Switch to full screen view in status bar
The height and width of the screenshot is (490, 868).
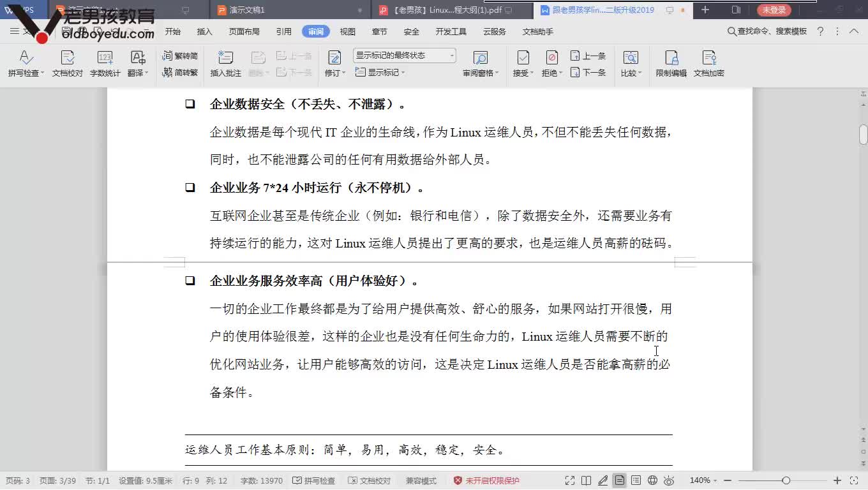[569, 480]
